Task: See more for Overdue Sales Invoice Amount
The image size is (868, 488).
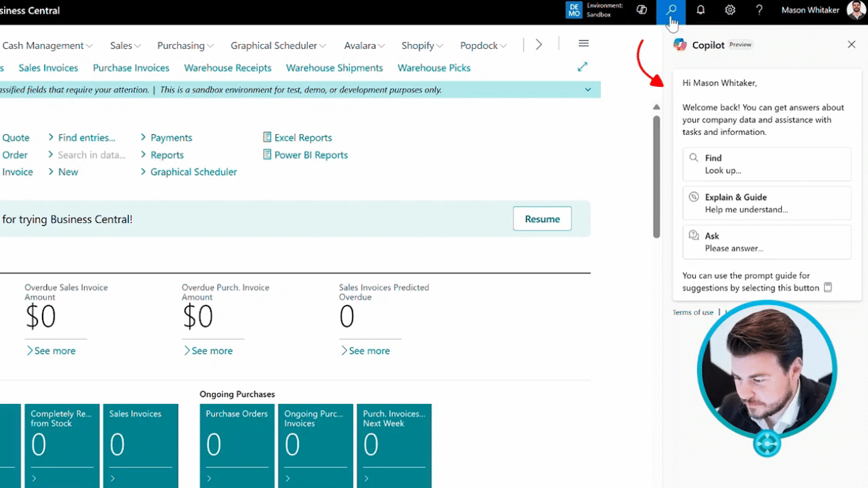Action: tap(51, 350)
